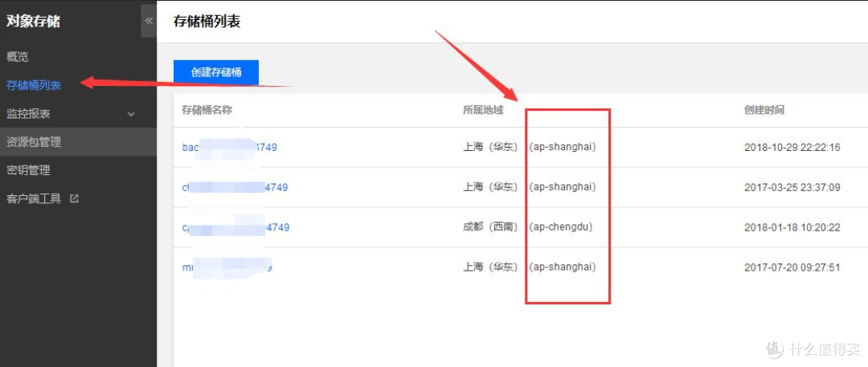The image size is (868, 367).
Task: Click the creation time 2017-07-20 09:27:51
Action: tap(792, 267)
